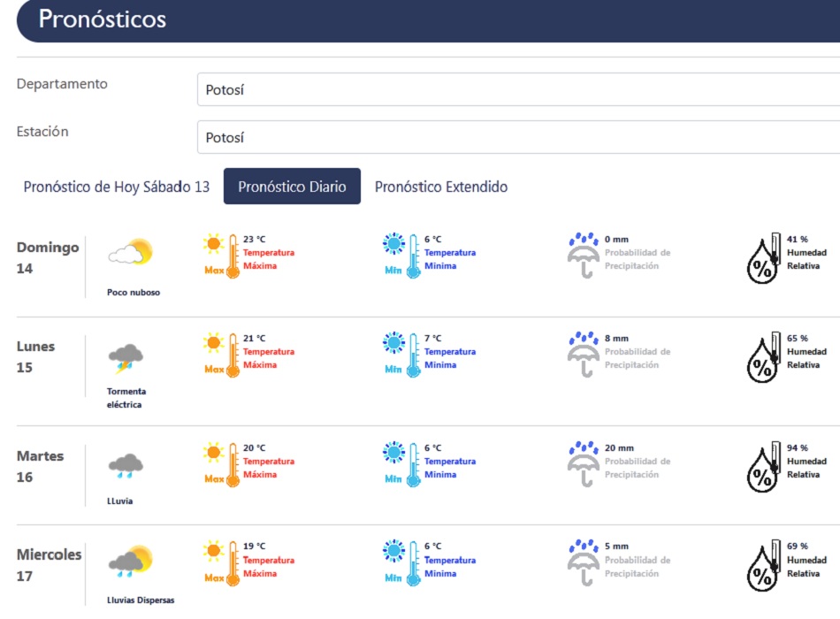Image resolution: width=840 pixels, height=619 pixels.
Task: Switch to Pronóstico de Hoy Sábado 13 tab
Action: (x=117, y=187)
